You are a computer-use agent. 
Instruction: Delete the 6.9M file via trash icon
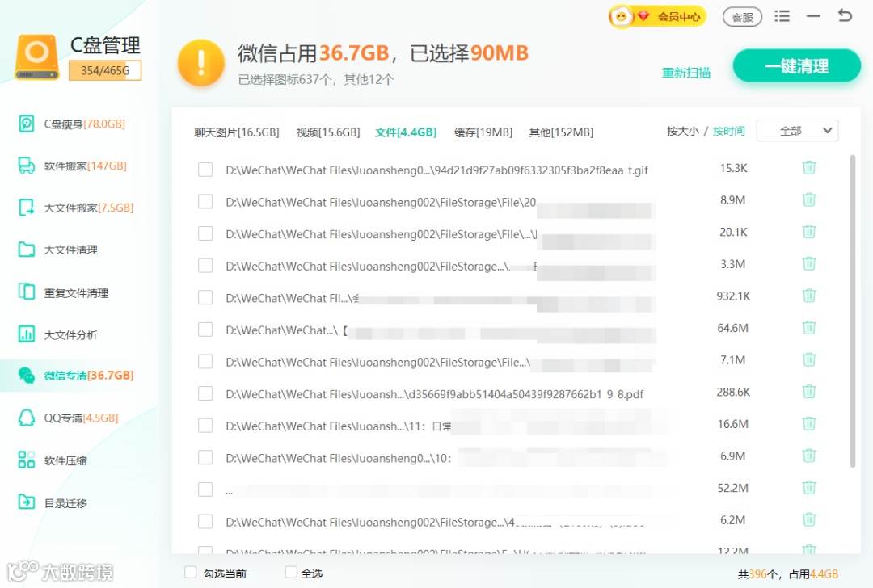click(x=809, y=456)
